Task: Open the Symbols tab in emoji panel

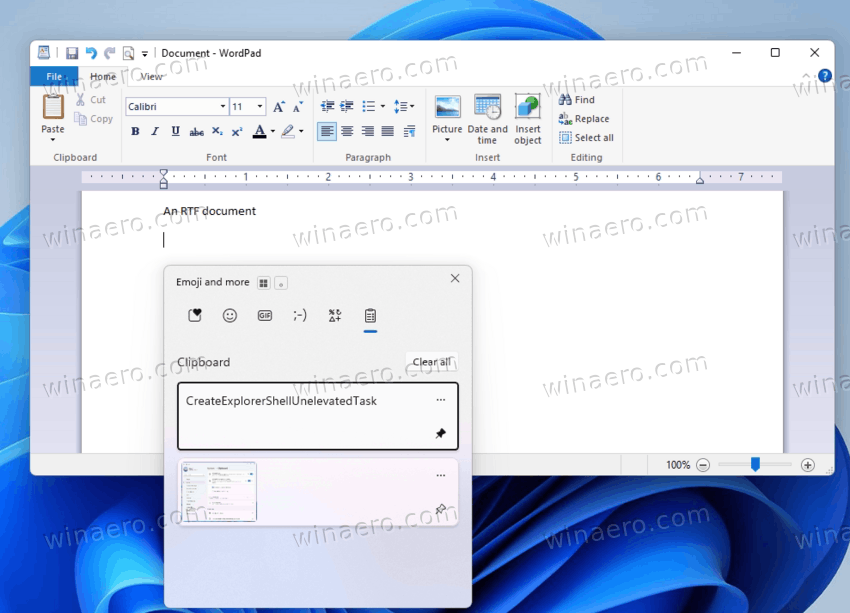Action: [335, 315]
